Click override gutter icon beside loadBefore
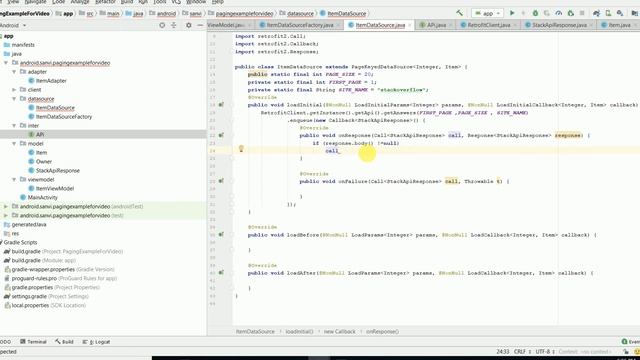The height and width of the screenshot is (360, 640). pyautogui.click(x=221, y=235)
